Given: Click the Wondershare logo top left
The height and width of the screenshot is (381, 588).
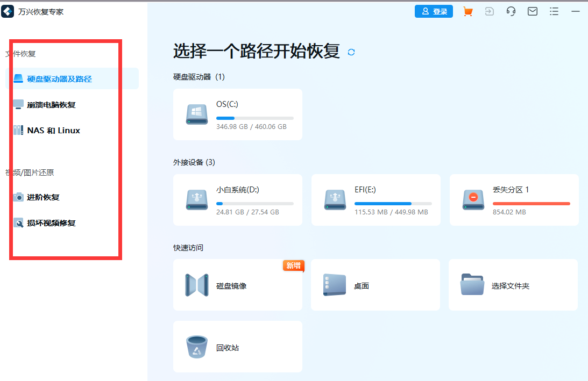Looking at the screenshot, I should (x=8, y=11).
